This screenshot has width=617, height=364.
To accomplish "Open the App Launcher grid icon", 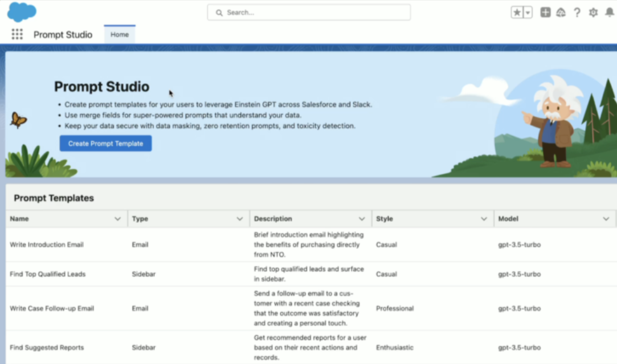I will (17, 35).
